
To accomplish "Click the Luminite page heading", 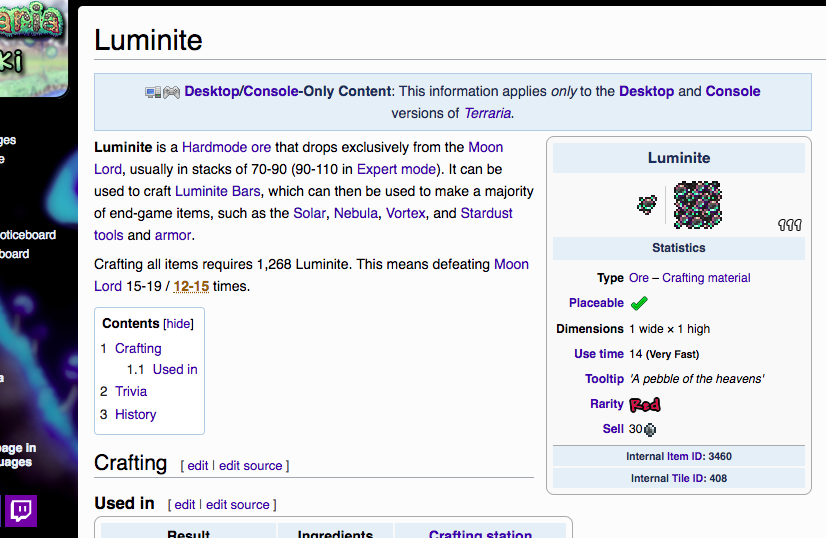I will coord(148,41).
